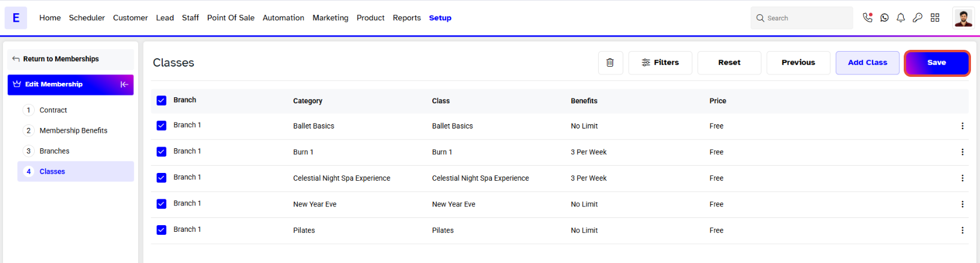
Task: Open the Filters panel
Action: 660,62
